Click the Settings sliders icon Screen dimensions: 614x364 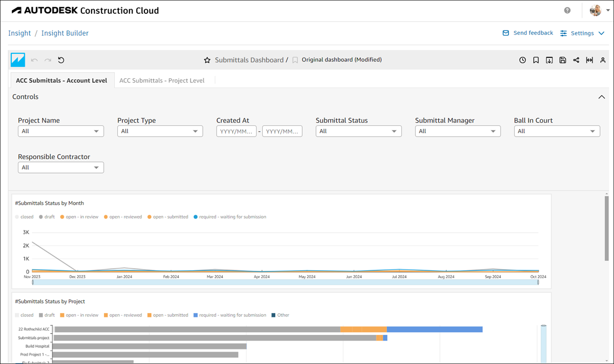pyautogui.click(x=563, y=33)
